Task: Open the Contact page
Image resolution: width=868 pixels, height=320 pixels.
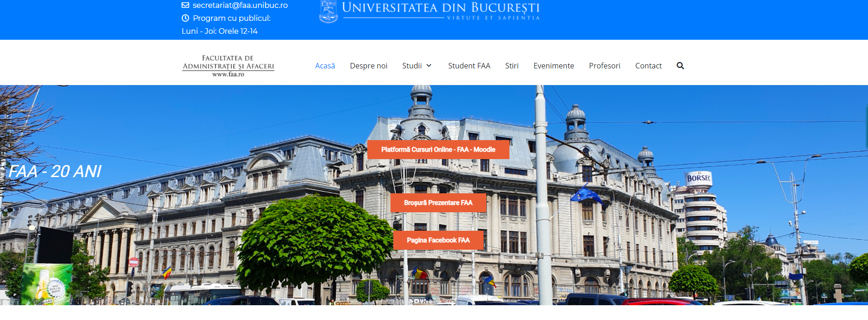Action: [648, 66]
